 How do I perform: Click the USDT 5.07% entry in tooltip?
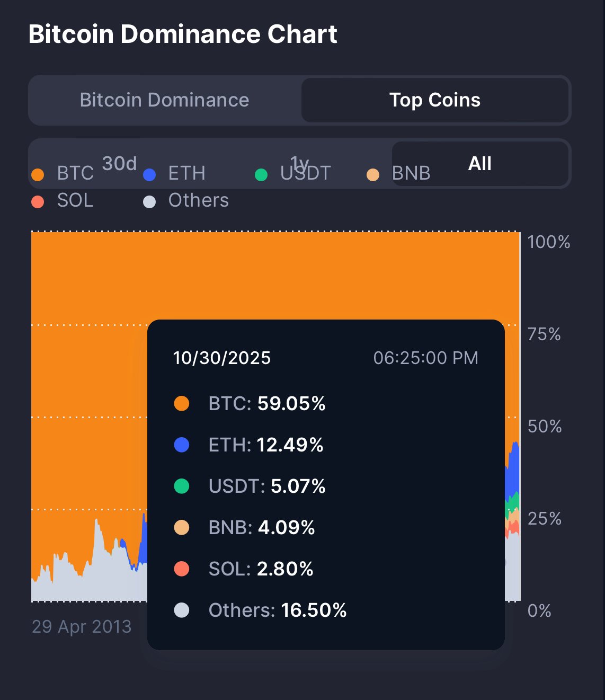point(268,486)
